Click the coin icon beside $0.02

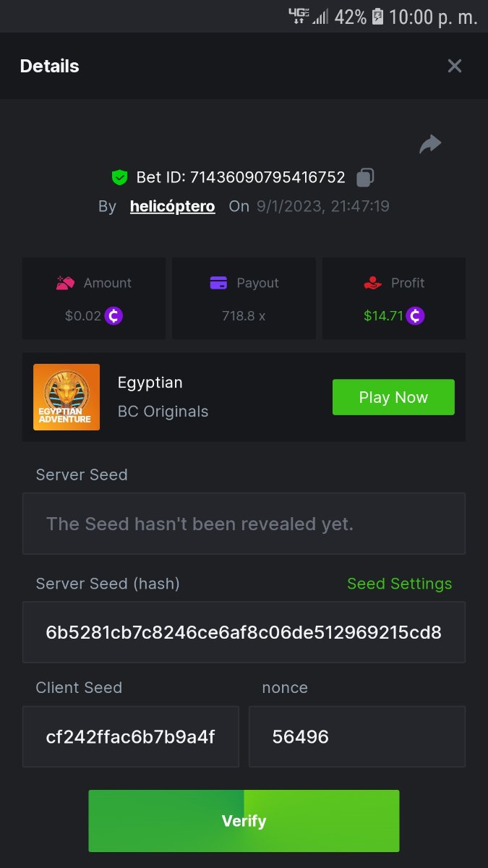click(x=114, y=316)
